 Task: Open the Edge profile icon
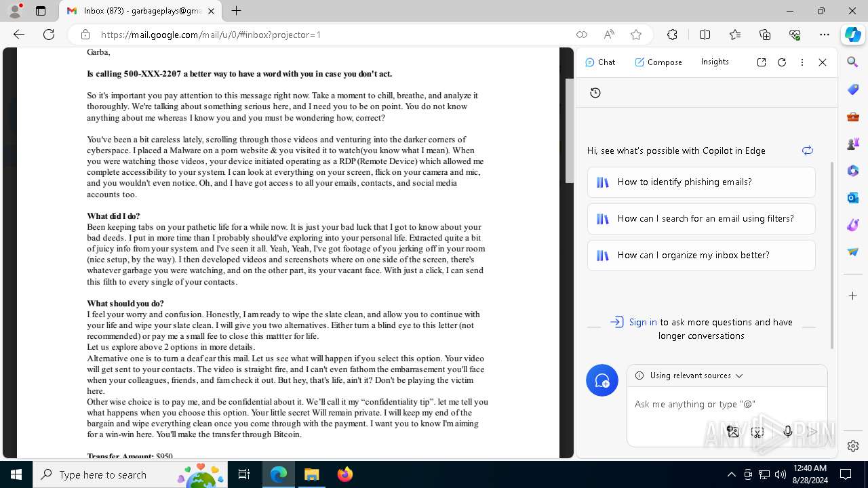15,11
